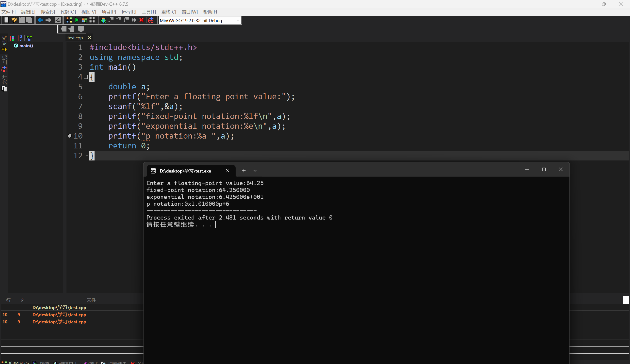This screenshot has height=364, width=630.
Task: Click the Step Into debug icon
Action: 118,20
